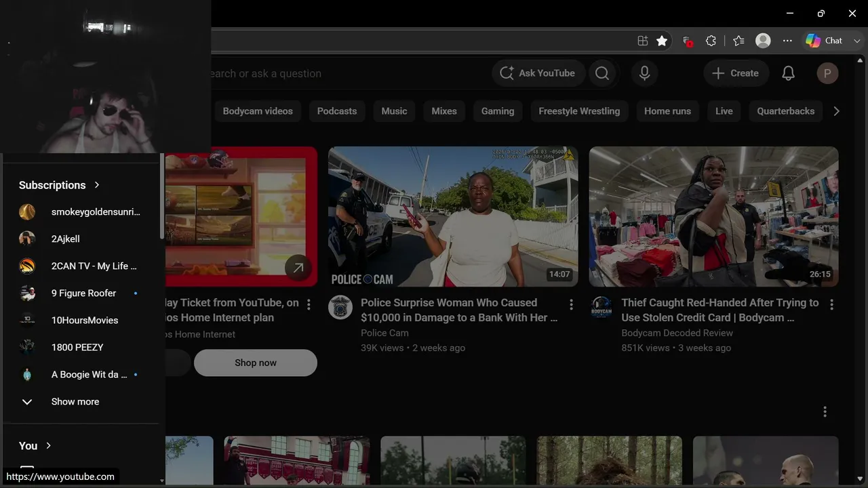Screen dimensions: 868x488
Task: Click the YouTube search magnifier button
Action: click(x=602, y=73)
